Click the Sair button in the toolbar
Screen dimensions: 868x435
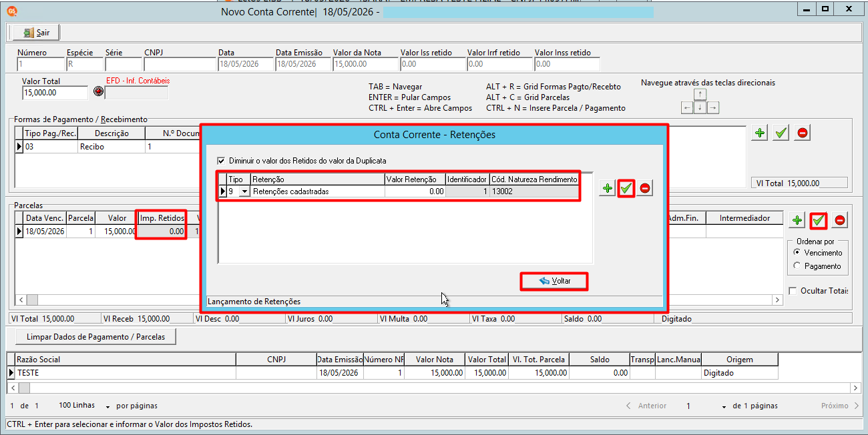(x=36, y=33)
